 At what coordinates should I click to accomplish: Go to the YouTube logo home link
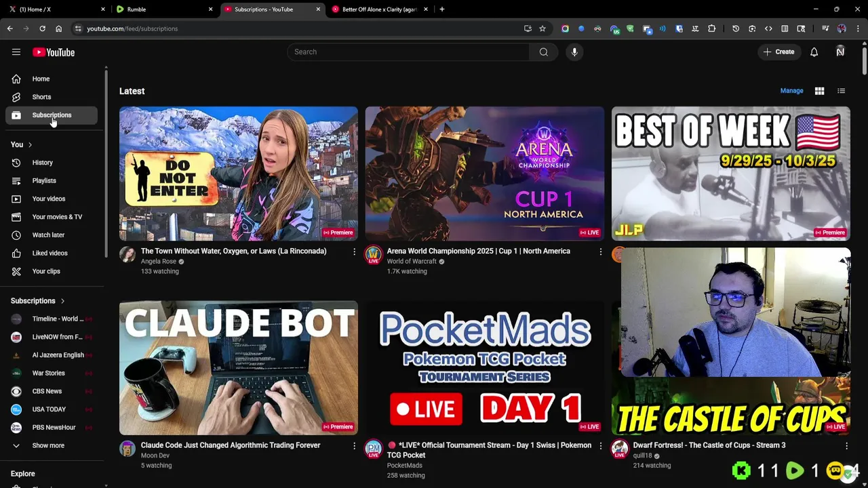click(53, 52)
